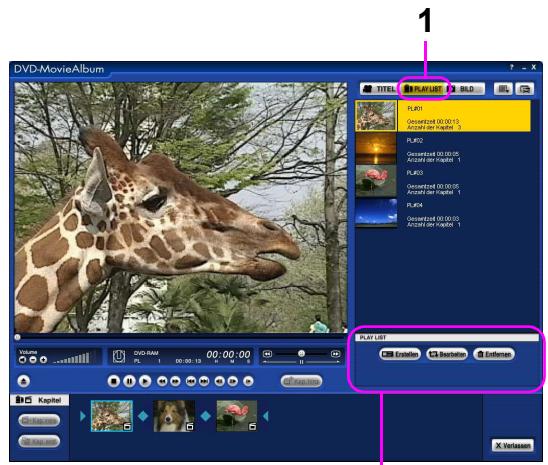This screenshot has width=548, height=465.
Task: Switch to the TITEL tab
Action: tap(380, 89)
